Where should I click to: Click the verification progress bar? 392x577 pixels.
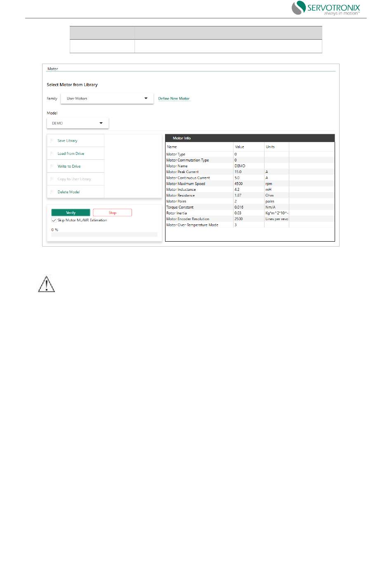(104, 235)
